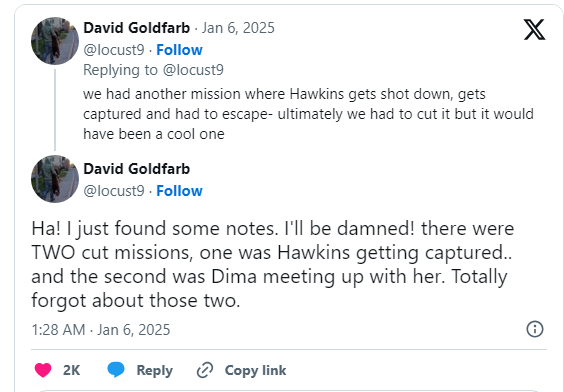Visit the @locust9 handle in top tweet
This screenshot has width=564, height=392.
tap(114, 50)
